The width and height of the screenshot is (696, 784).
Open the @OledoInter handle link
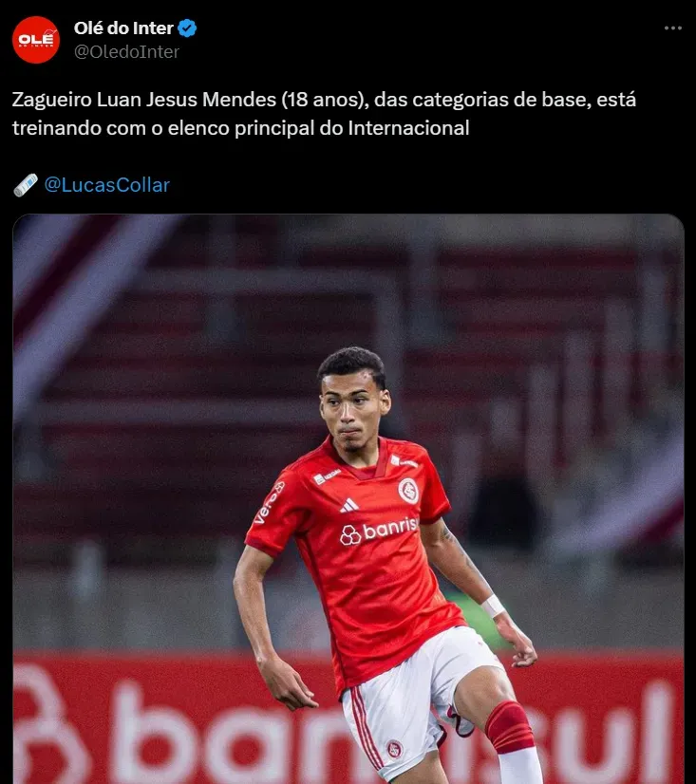point(126,52)
